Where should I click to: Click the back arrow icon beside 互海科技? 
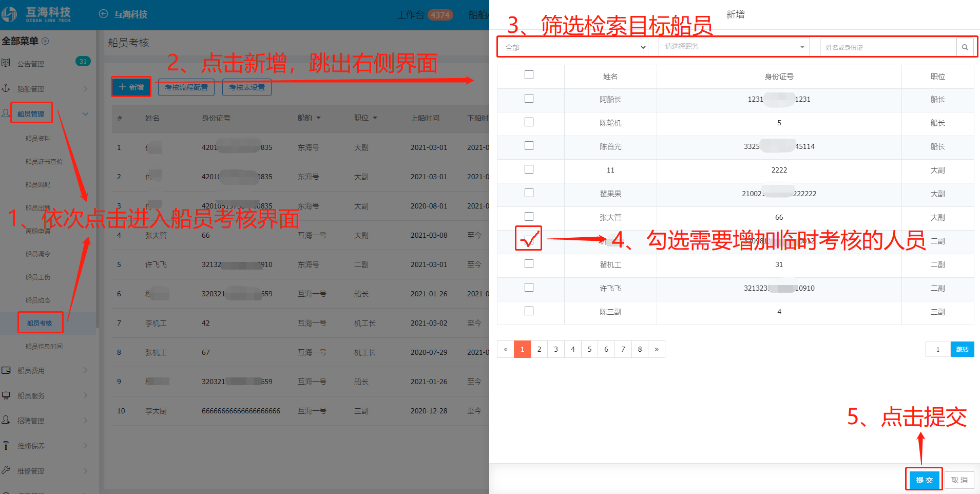(103, 14)
